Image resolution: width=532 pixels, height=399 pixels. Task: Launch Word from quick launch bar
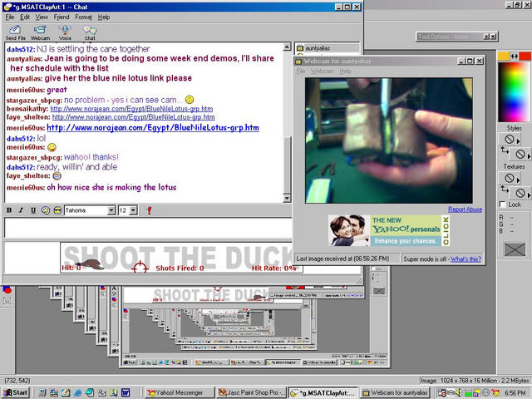click(126, 392)
